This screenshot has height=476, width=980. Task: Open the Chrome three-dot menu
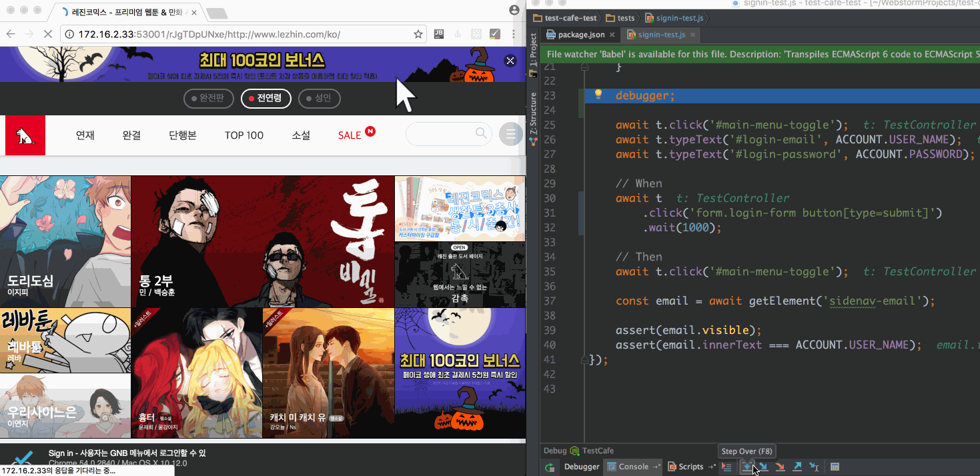tap(514, 34)
